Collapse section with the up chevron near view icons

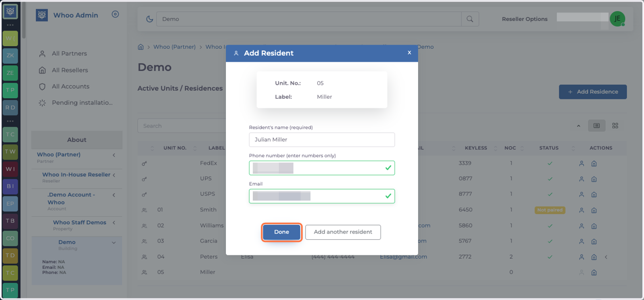pyautogui.click(x=579, y=126)
